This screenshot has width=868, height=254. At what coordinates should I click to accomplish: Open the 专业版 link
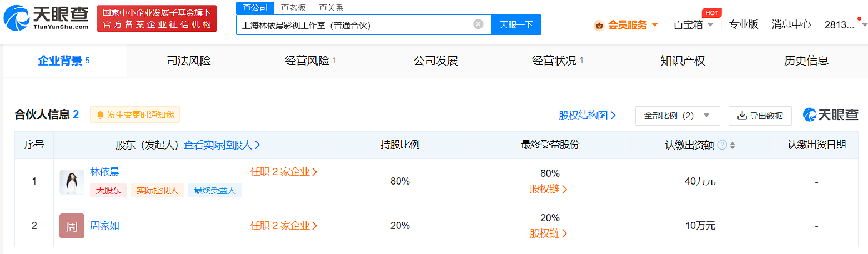744,24
